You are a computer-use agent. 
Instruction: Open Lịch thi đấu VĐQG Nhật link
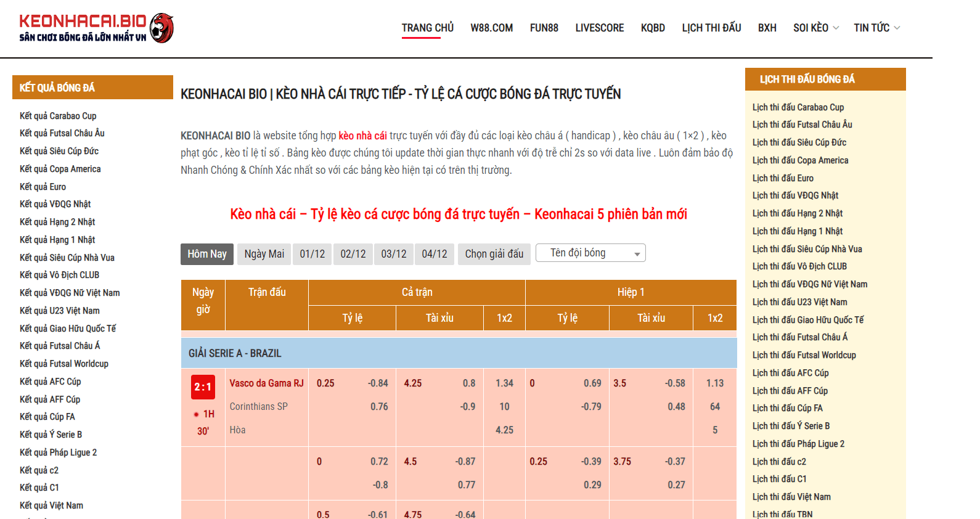796,195
